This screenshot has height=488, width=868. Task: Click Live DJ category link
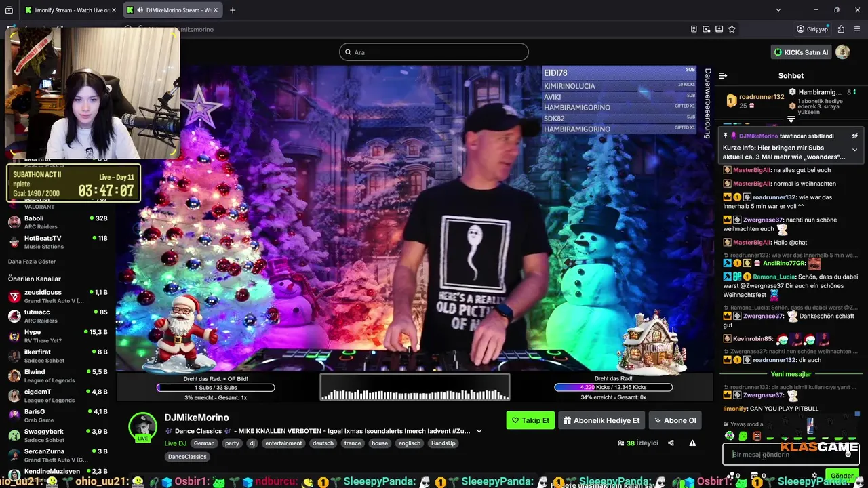175,443
